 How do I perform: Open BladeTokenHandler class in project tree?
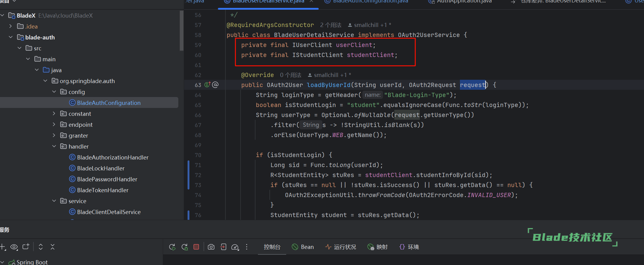click(x=103, y=190)
